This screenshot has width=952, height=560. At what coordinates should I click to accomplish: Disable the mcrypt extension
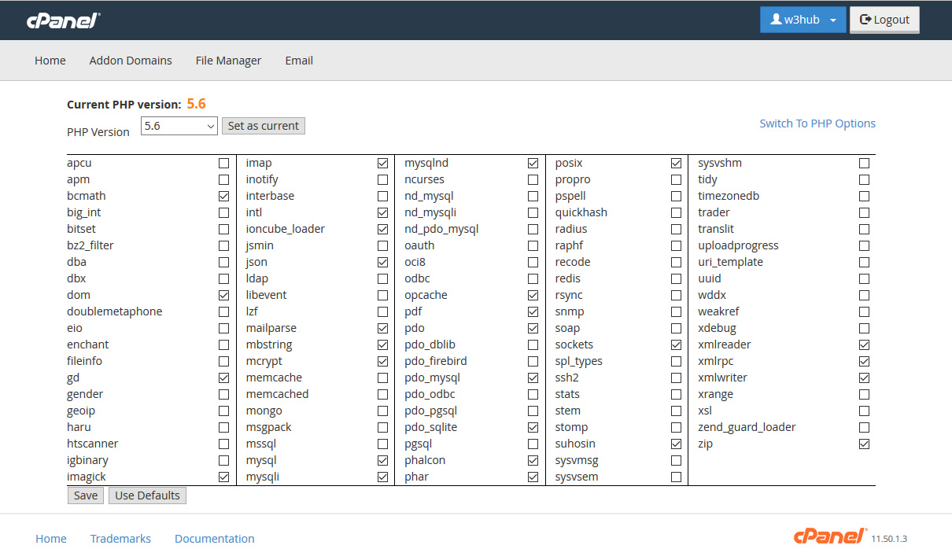(383, 361)
